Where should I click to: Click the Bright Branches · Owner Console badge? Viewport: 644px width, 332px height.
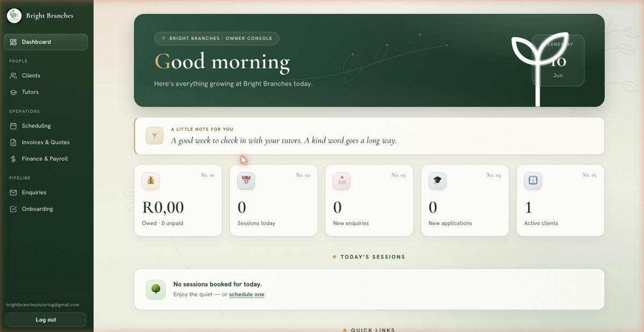[x=217, y=39]
